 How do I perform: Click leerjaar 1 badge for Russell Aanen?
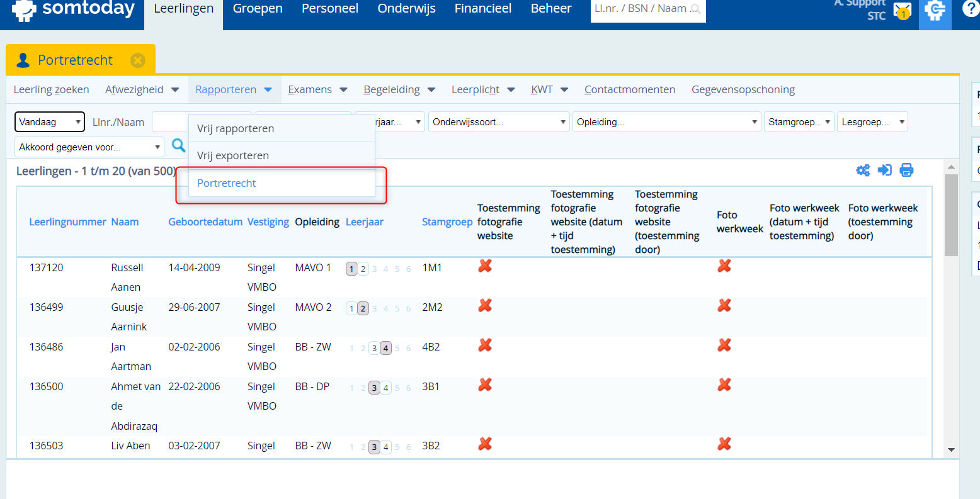(351, 269)
